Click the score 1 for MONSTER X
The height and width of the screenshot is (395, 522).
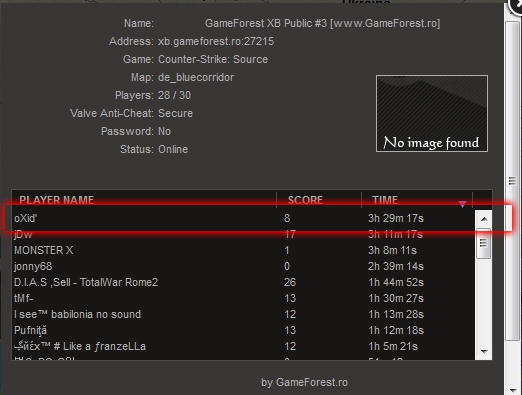tap(287, 250)
